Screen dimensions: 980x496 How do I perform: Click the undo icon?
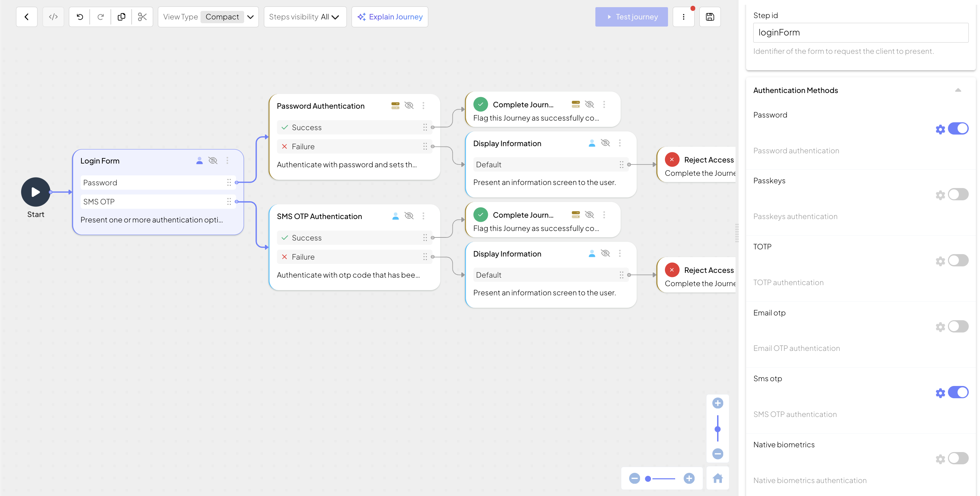79,17
